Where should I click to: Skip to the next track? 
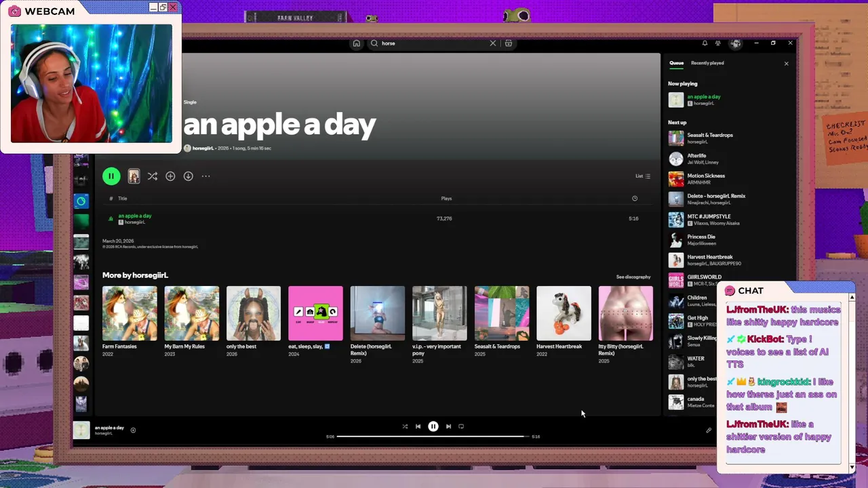[x=448, y=426]
